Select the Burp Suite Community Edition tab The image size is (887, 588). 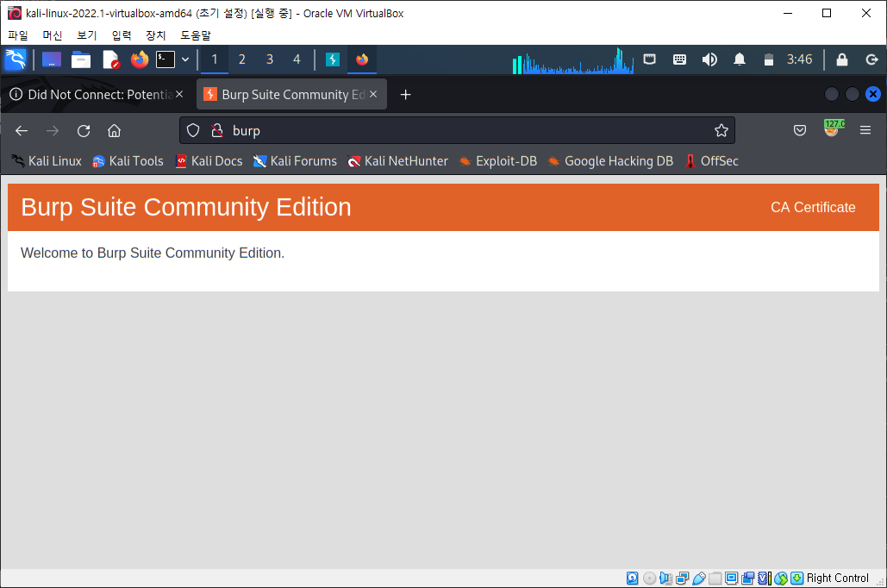point(291,95)
